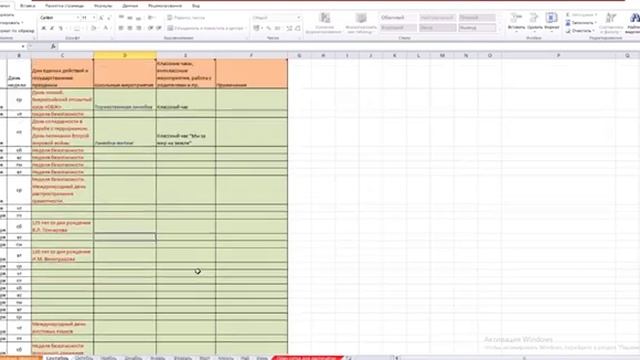Open the Format cells (Формат) dropdown

point(551,22)
